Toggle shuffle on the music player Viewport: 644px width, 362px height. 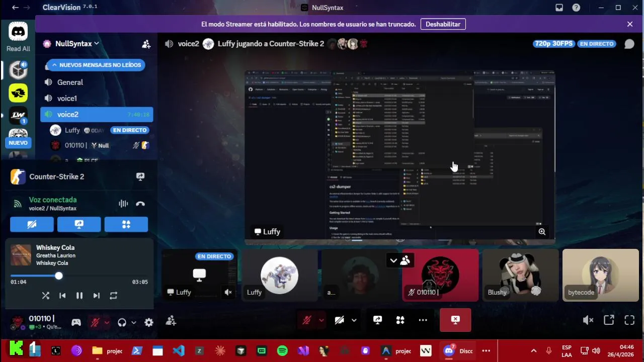(46, 296)
